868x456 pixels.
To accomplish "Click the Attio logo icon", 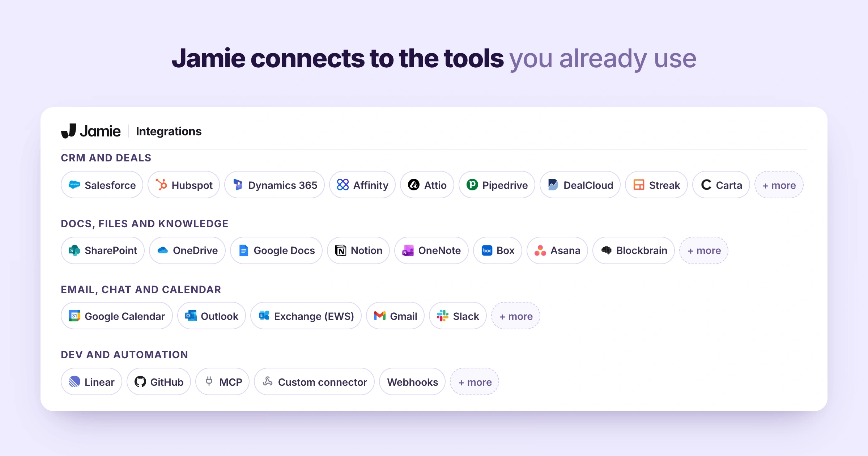I will click(x=414, y=185).
